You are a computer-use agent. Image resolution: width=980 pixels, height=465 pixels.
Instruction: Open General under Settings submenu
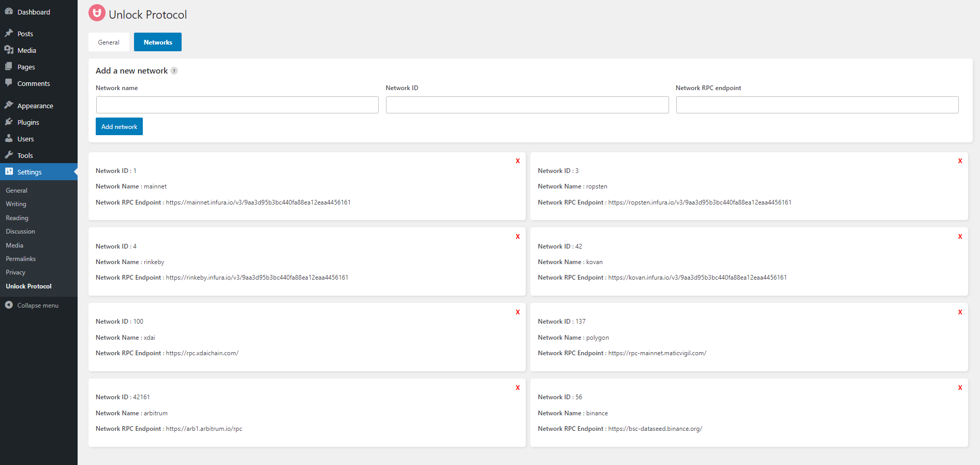(x=17, y=191)
